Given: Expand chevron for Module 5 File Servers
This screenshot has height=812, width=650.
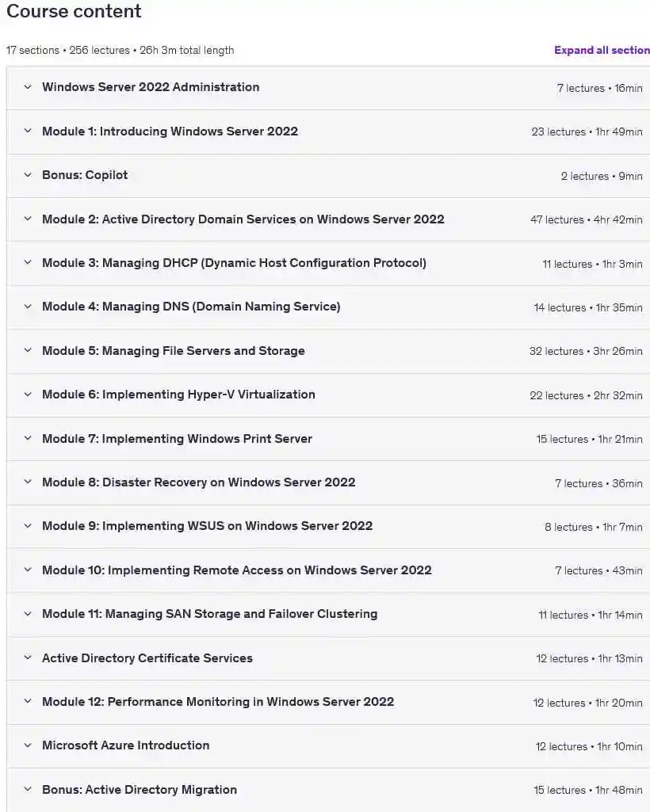Looking at the screenshot, I should coord(28,351).
